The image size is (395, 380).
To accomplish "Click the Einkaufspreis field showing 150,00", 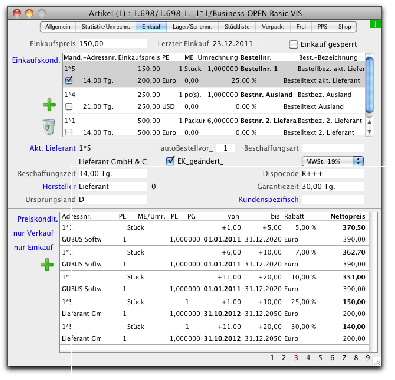I will pyautogui.click(x=113, y=43).
